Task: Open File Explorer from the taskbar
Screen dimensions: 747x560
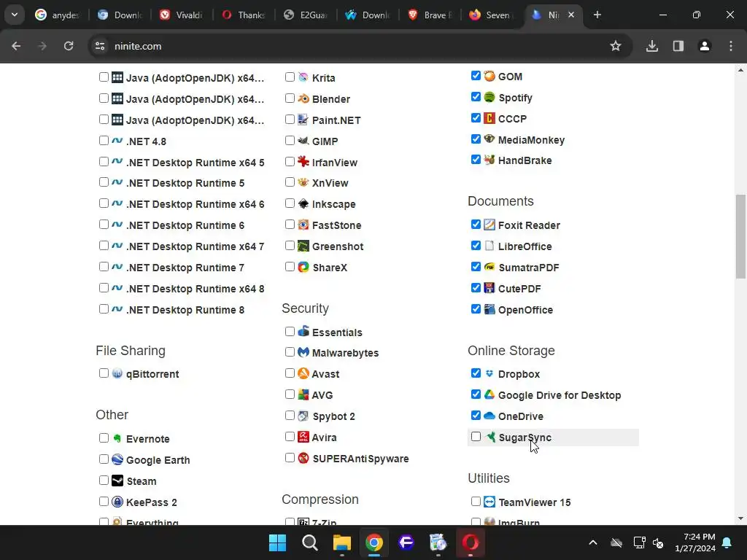Action: (341, 542)
